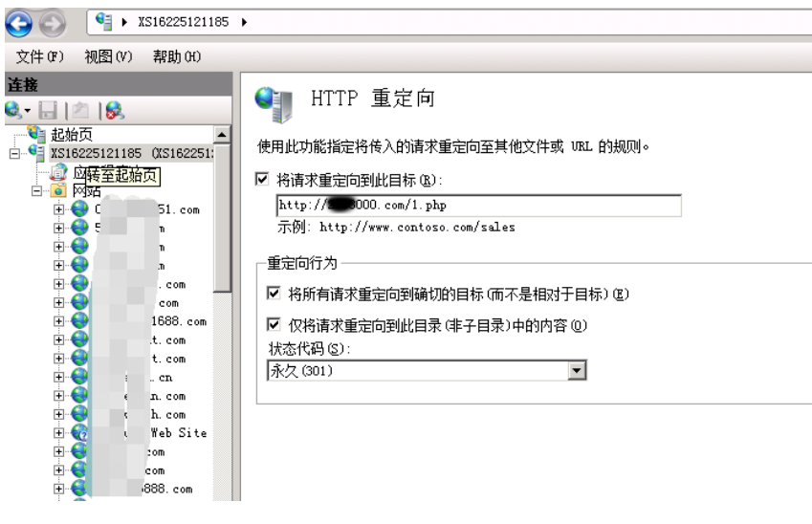The width and height of the screenshot is (812, 524).
Task: Toggle 将请求重定向到此目标 checkbox
Action: pos(264,178)
